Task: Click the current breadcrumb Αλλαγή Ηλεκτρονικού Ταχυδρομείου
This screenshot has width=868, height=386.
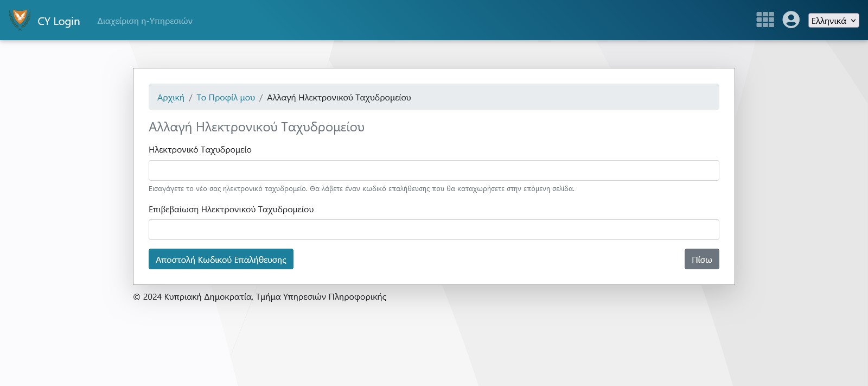Action: tap(339, 98)
